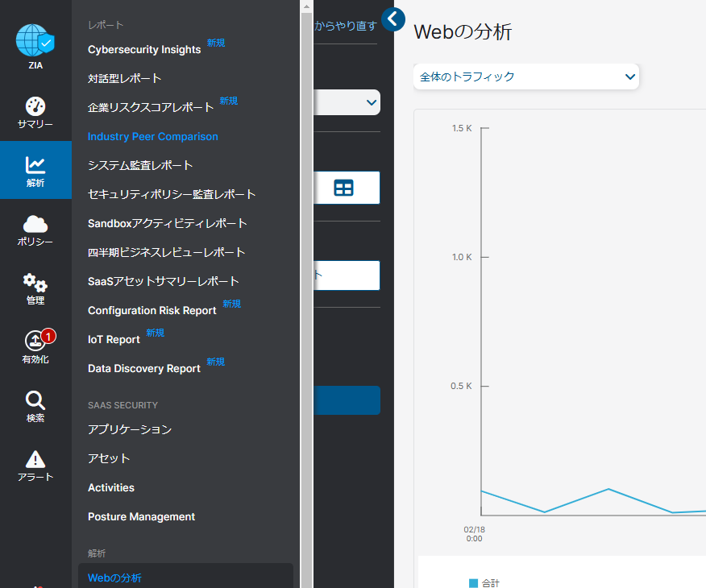
Task: Select Webの分析 in the 解析 section
Action: 185,578
